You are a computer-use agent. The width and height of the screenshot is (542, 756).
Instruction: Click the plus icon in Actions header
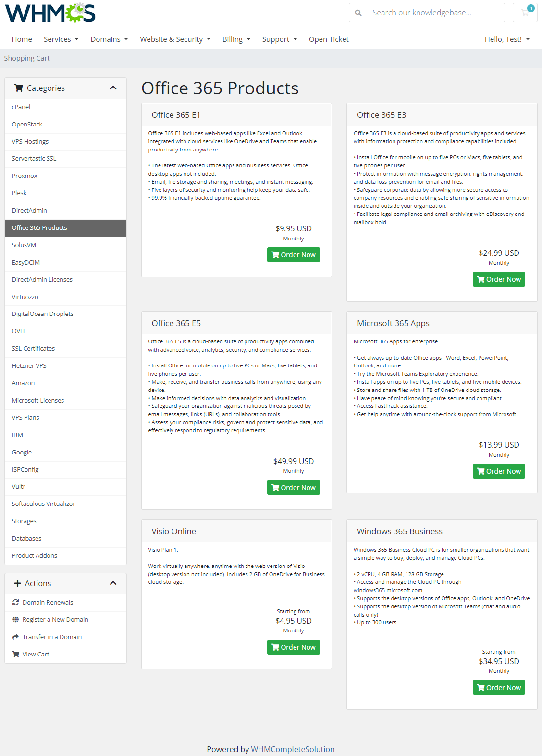pyautogui.click(x=18, y=583)
